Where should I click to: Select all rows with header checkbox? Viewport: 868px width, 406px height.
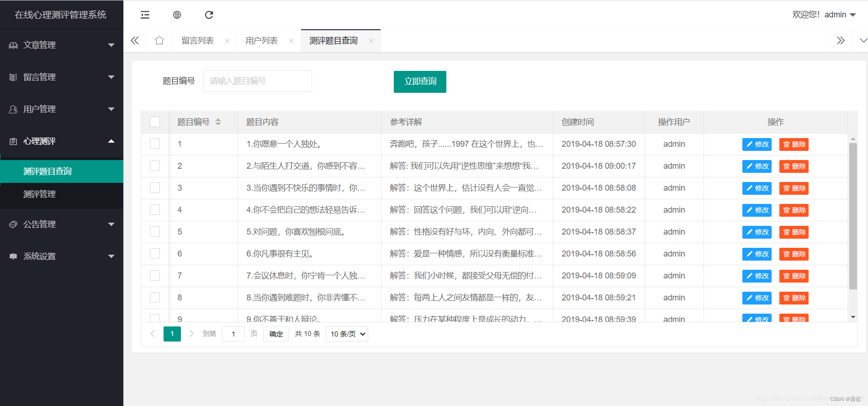[x=155, y=122]
